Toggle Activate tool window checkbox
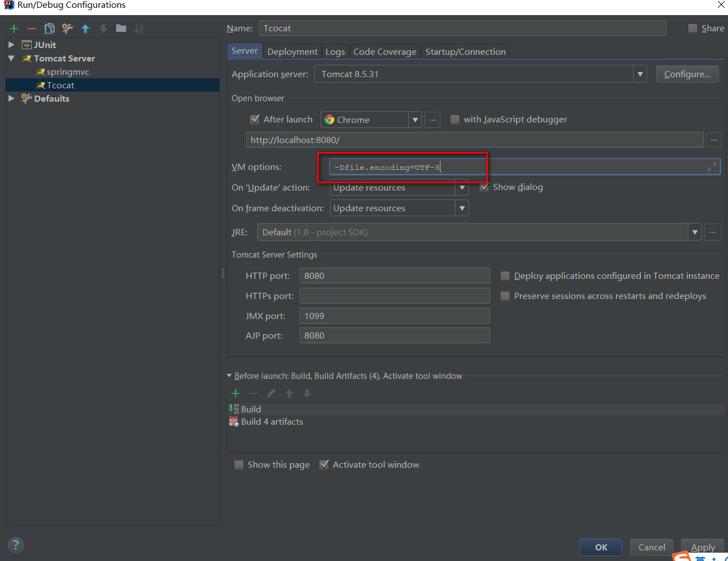This screenshot has width=728, height=561. [x=324, y=464]
